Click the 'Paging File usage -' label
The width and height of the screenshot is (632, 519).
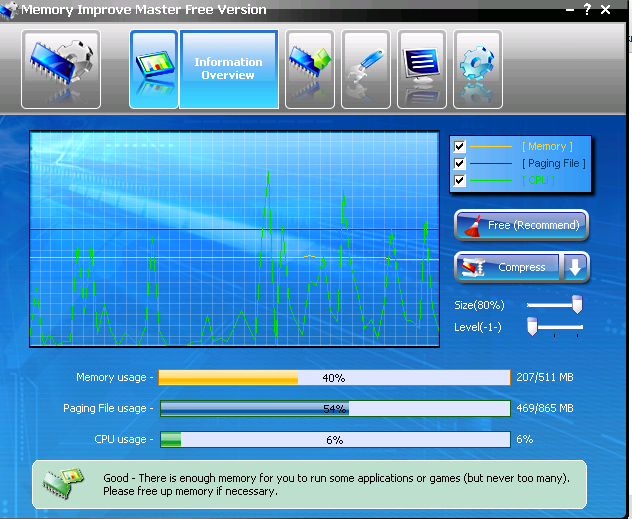pos(108,408)
